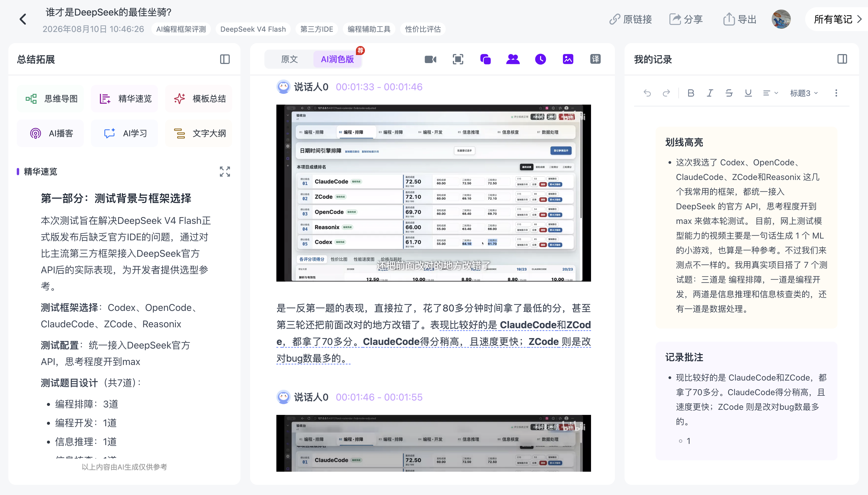Image resolution: width=868 pixels, height=495 pixels.
Task: Click the 导出 export button
Action: click(739, 19)
